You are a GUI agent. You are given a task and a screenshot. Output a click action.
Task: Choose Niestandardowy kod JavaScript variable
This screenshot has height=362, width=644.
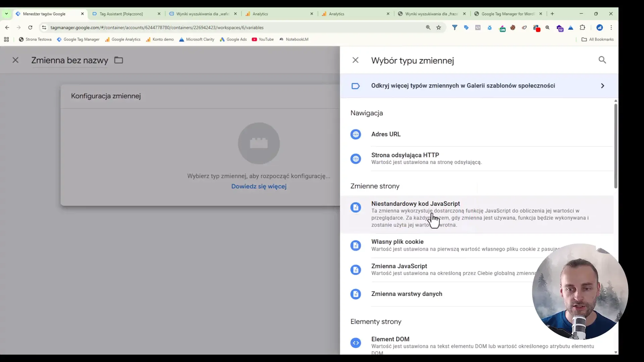(477, 214)
